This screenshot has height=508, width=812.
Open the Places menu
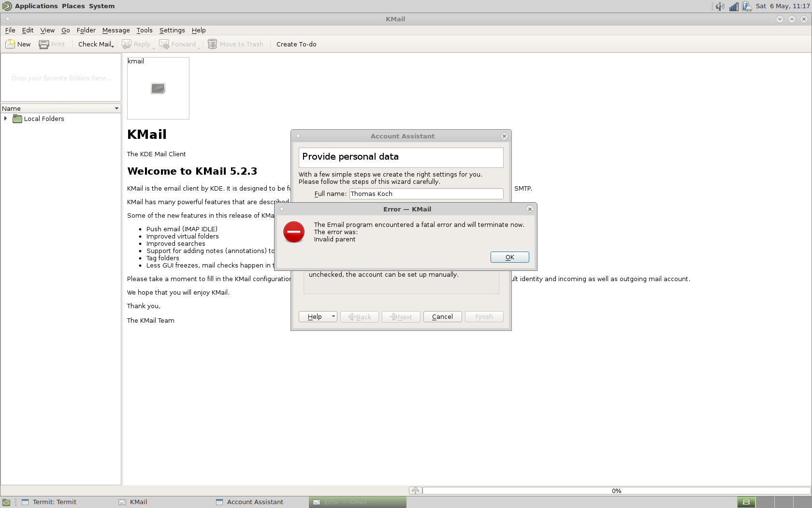point(73,6)
